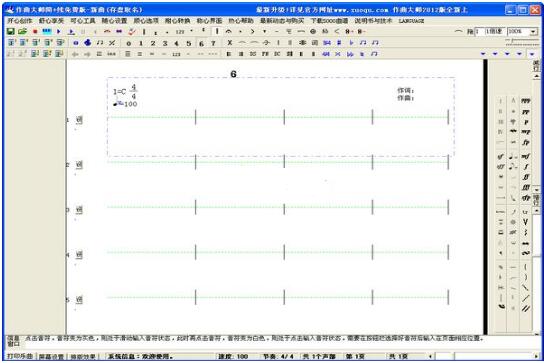Select the rest note 0 button

tap(129, 43)
